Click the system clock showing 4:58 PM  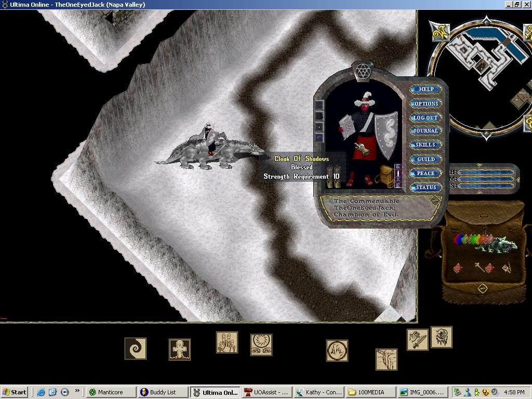(514, 392)
